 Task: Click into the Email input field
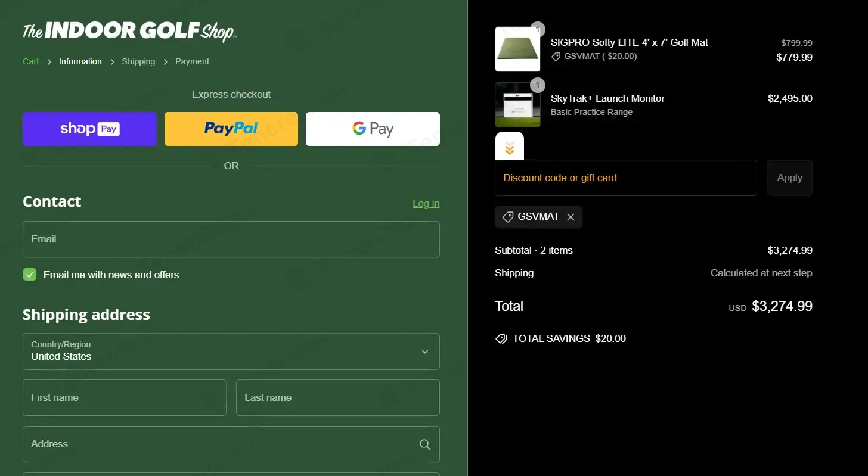tap(231, 239)
